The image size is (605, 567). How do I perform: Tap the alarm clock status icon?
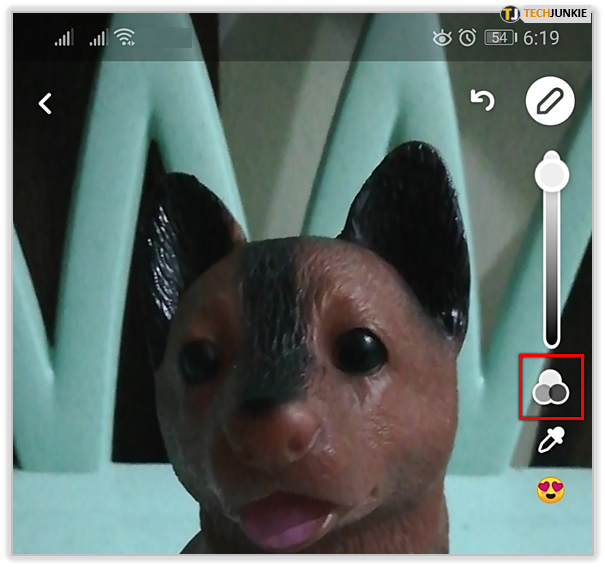tap(467, 38)
